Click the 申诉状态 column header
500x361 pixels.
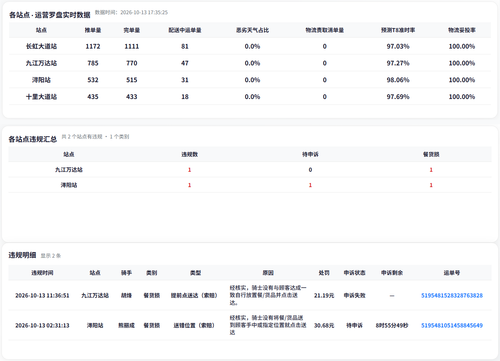click(354, 273)
